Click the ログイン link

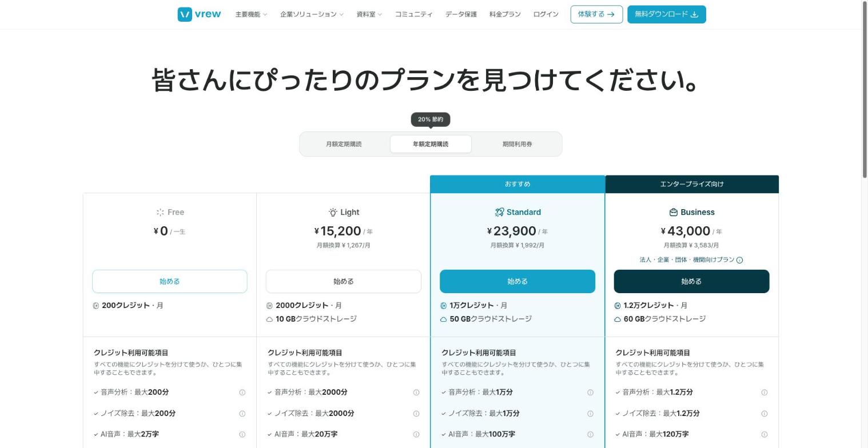[x=546, y=14]
